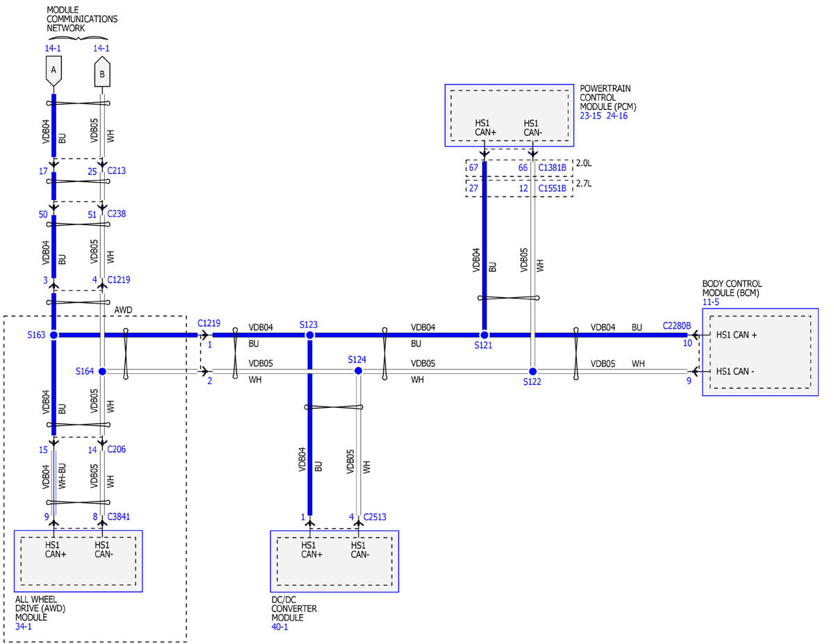Select the Powertrain Control Module box
The height and width of the screenshot is (644, 834).
coord(509,116)
